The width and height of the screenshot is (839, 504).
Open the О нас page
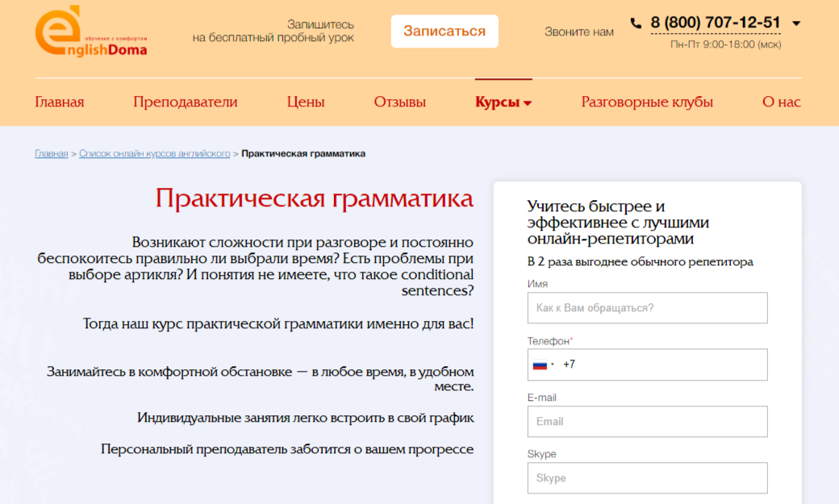point(781,102)
